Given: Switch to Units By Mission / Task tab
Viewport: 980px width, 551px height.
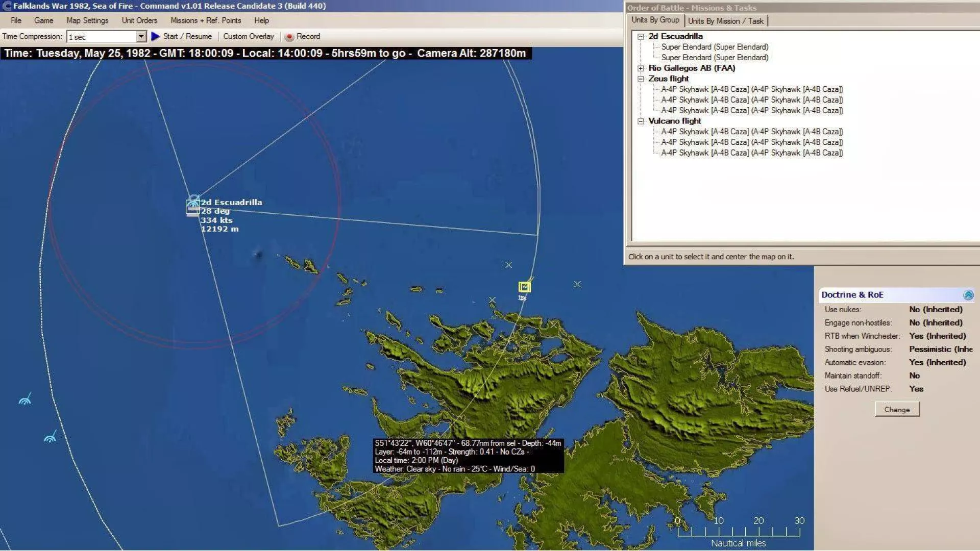Looking at the screenshot, I should [x=725, y=21].
